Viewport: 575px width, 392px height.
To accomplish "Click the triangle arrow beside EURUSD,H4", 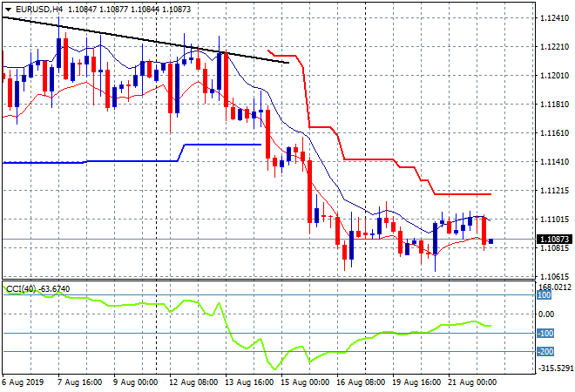I will (8, 10).
